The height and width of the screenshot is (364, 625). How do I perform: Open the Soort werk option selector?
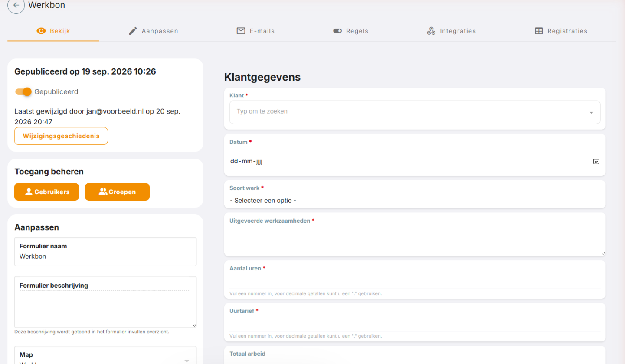coord(415,201)
